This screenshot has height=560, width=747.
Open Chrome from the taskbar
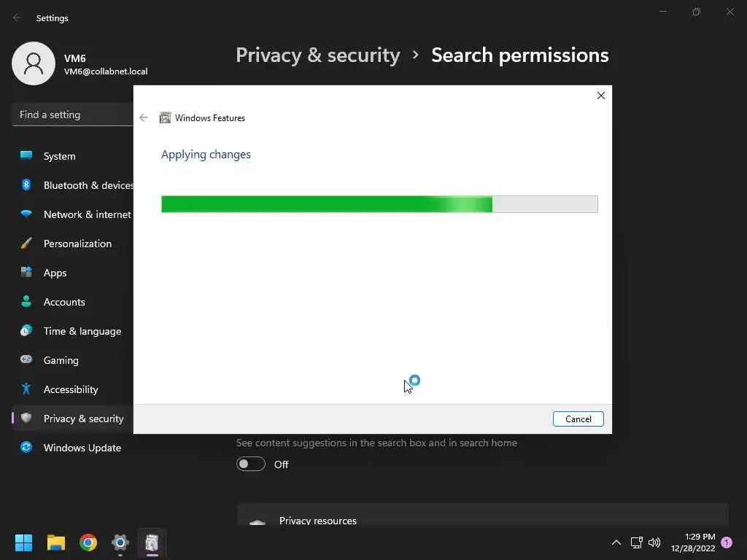pos(88,542)
